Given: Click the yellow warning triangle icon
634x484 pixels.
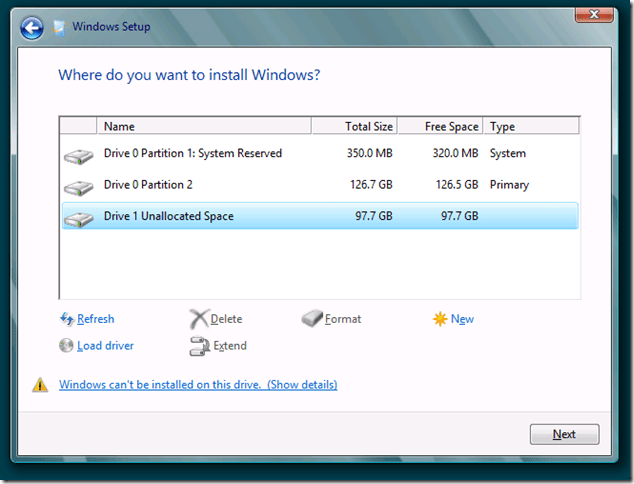Looking at the screenshot, I should [40, 385].
